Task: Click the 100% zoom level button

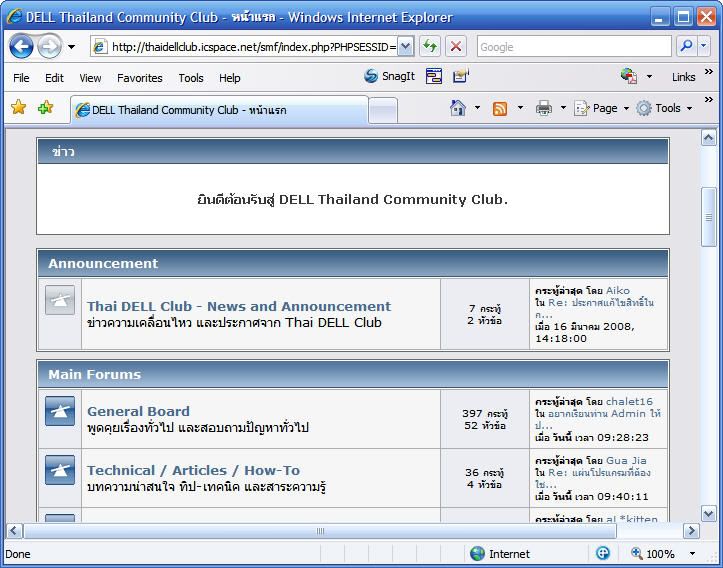Action: point(653,553)
